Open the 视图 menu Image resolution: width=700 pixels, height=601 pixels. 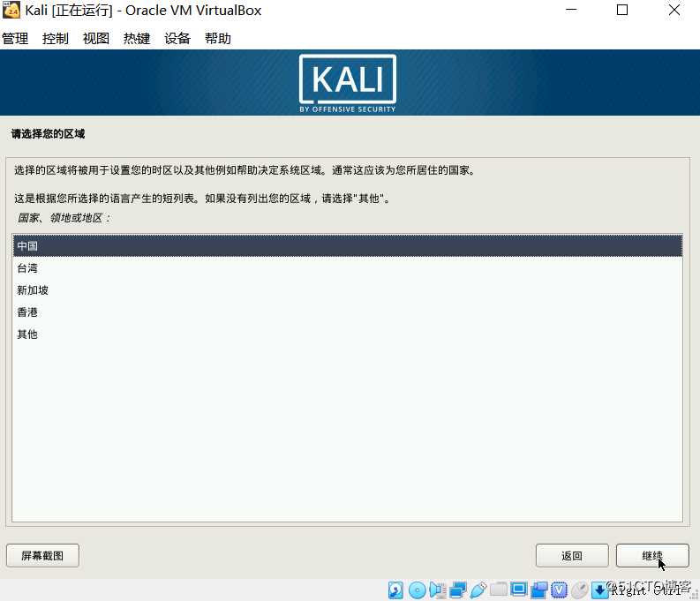point(96,38)
